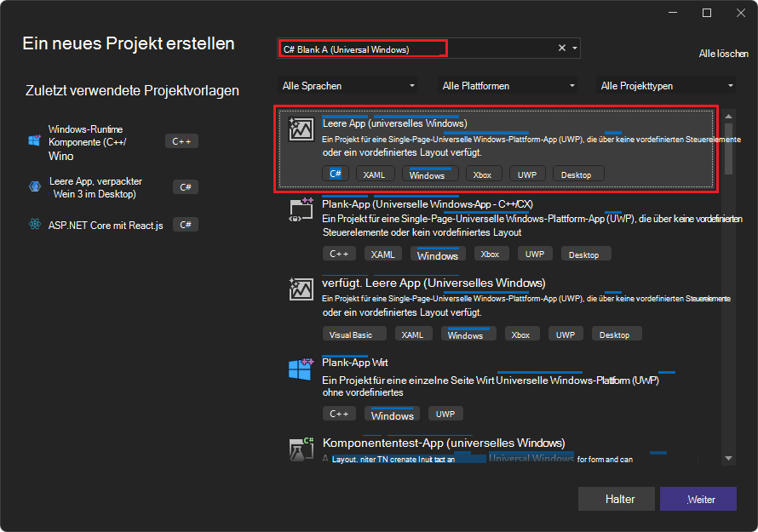This screenshot has width=758, height=532.
Task: Click the Alle löschen link
Action: tap(723, 54)
